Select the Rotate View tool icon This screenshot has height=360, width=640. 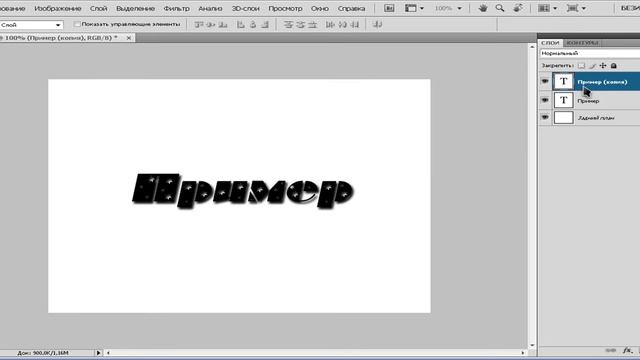pyautogui.click(x=518, y=8)
